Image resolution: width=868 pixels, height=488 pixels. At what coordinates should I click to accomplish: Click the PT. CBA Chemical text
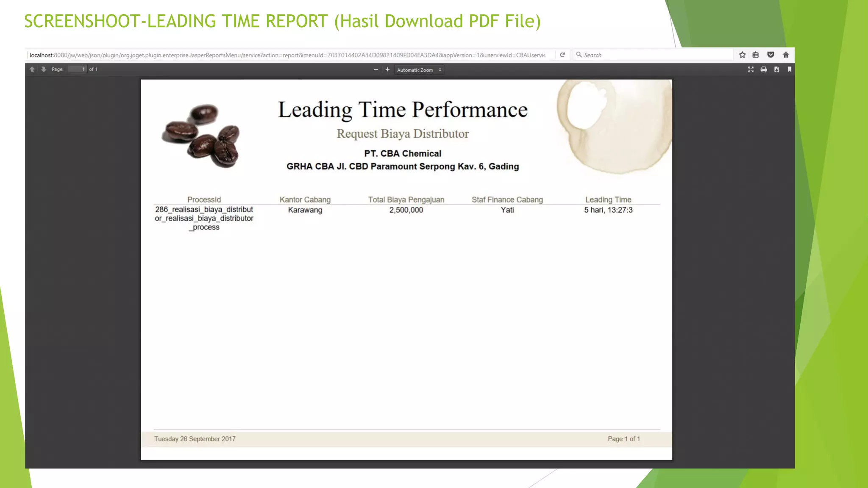[x=403, y=154]
